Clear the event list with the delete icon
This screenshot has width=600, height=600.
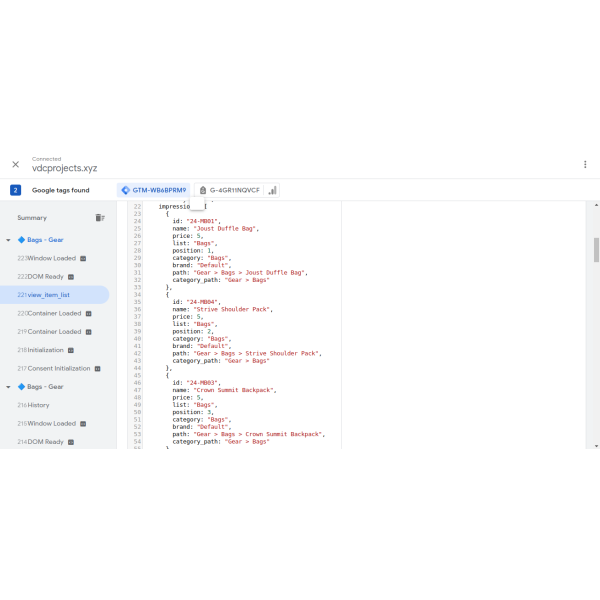tap(99, 217)
